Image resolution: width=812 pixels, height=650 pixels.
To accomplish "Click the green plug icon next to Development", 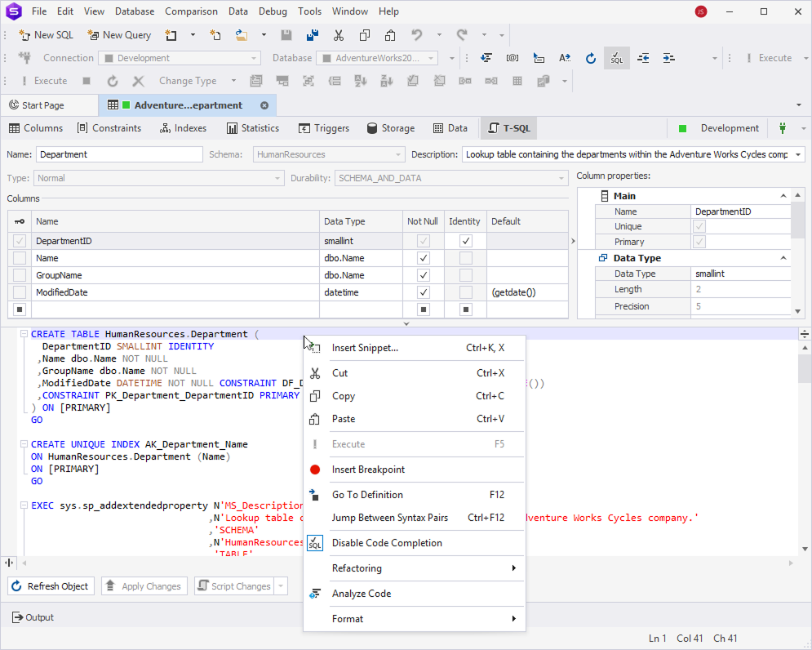I will click(783, 128).
